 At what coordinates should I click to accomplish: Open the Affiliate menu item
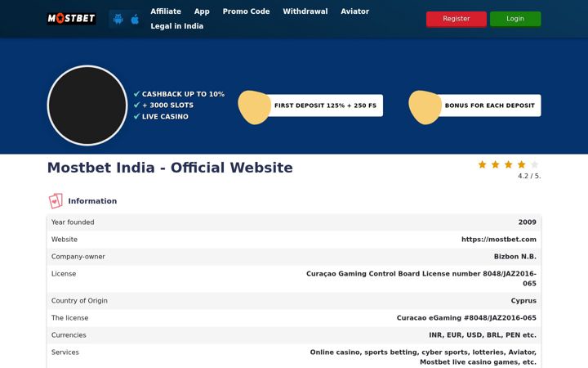click(x=166, y=11)
